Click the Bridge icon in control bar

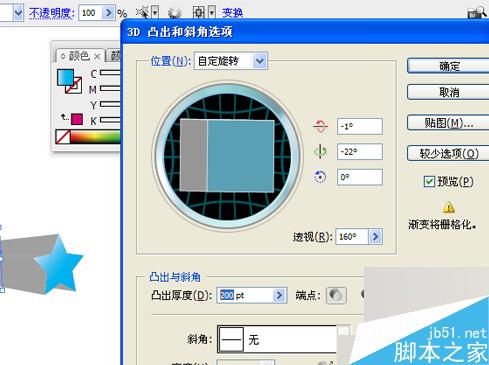[x=476, y=13]
